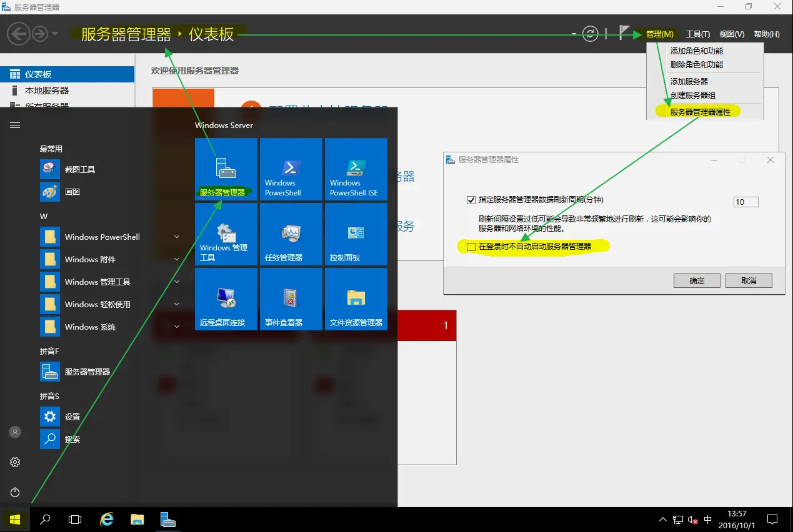
Task: Click the 取消 button
Action: pyautogui.click(x=749, y=281)
